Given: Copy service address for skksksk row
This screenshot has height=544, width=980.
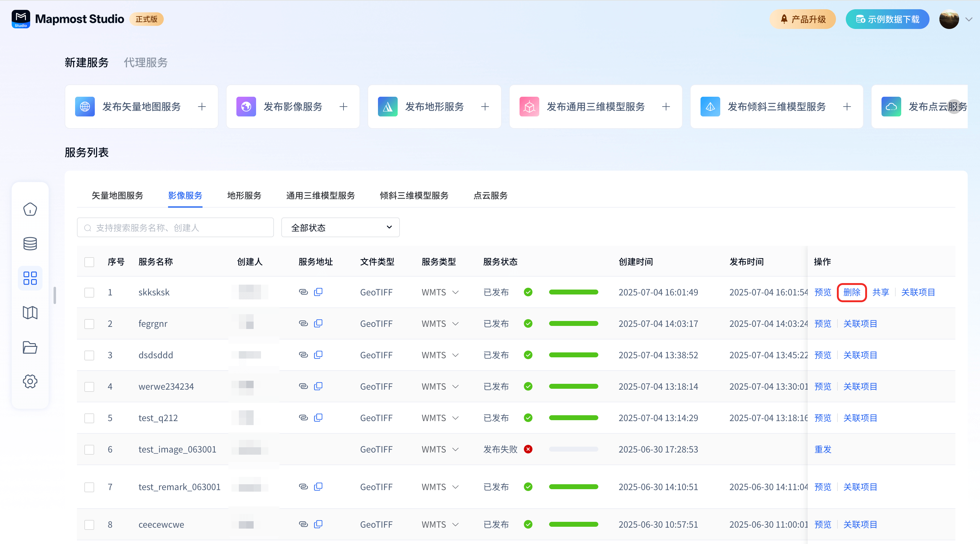Looking at the screenshot, I should [x=318, y=292].
